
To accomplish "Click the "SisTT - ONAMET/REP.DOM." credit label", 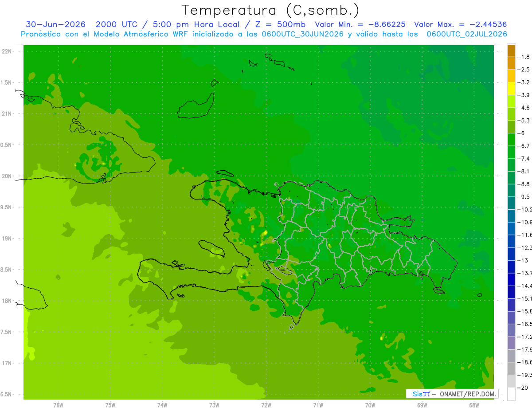I will tap(452, 394).
